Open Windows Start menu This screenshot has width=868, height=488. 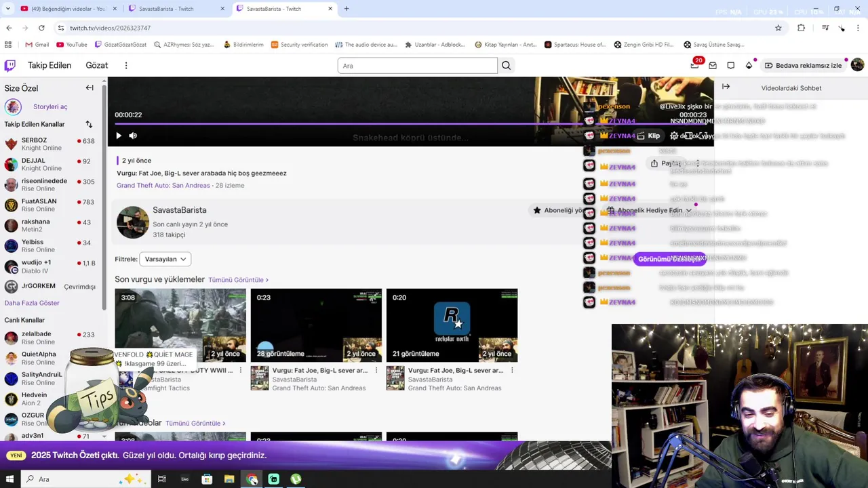(9, 479)
